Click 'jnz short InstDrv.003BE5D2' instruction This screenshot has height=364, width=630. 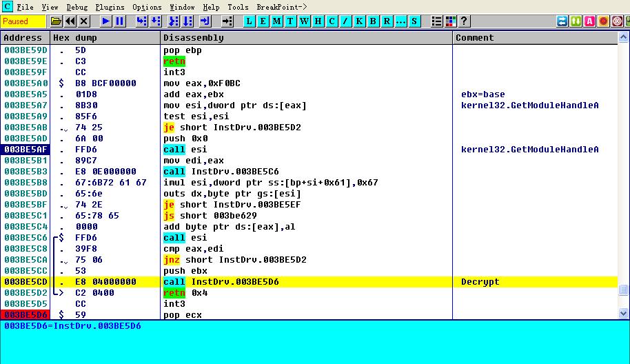[234, 259]
